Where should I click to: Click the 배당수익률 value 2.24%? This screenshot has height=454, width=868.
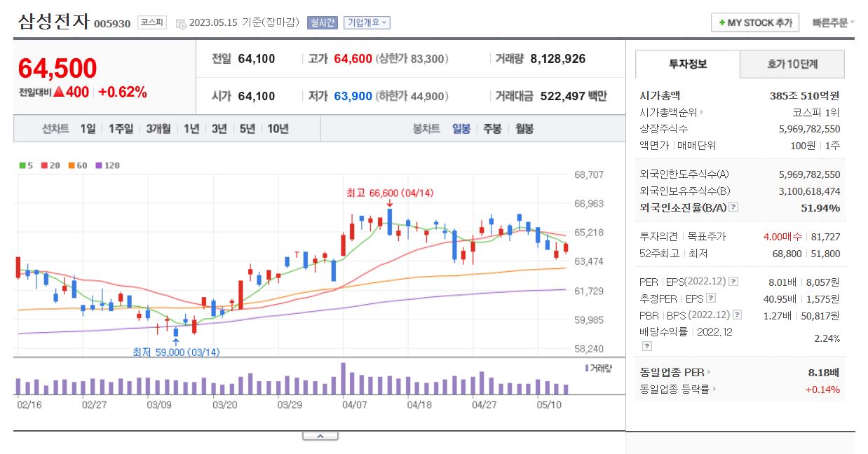point(827,338)
